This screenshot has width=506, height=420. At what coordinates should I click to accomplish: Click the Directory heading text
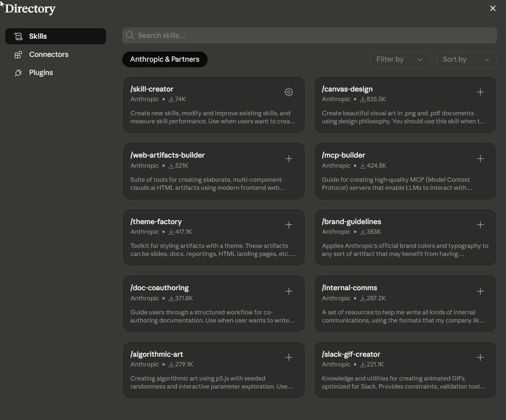point(30,9)
